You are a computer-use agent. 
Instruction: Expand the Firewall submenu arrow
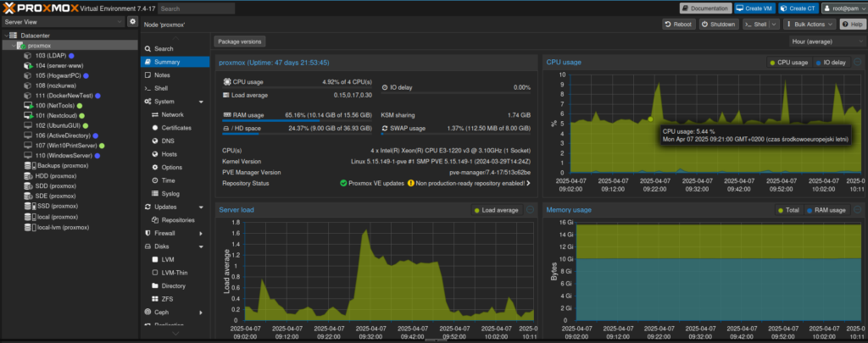[201, 234]
